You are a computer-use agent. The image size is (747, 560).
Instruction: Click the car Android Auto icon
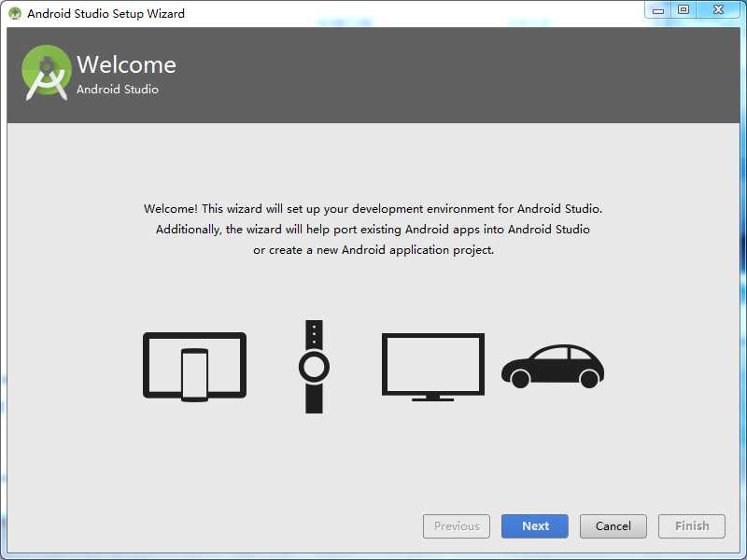pyautogui.click(x=553, y=366)
